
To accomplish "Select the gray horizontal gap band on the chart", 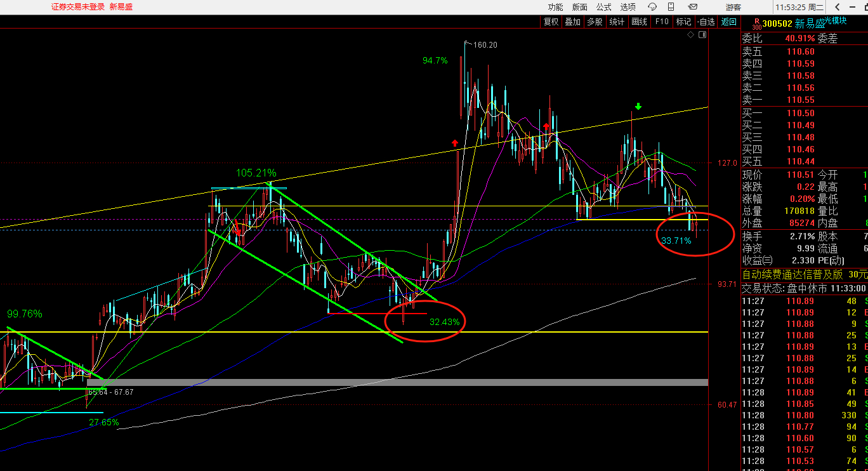I will tap(397, 382).
